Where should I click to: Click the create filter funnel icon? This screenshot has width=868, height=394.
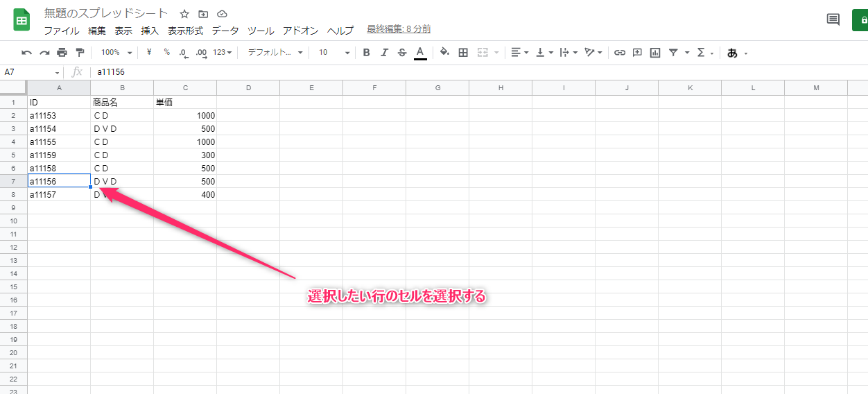[x=673, y=52]
